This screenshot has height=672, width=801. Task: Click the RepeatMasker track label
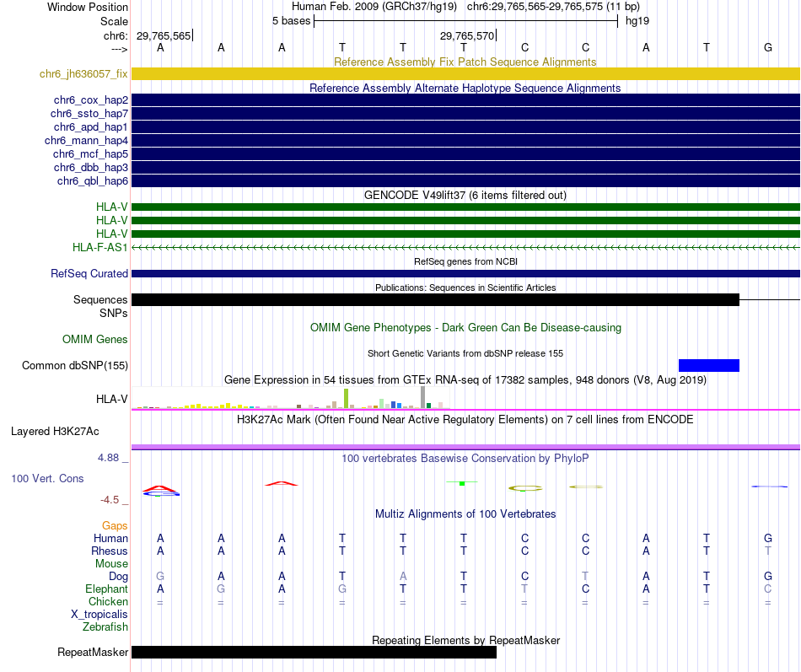coord(93,652)
